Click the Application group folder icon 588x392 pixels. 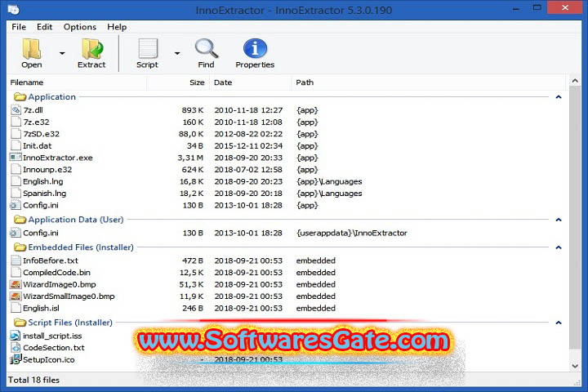20,97
